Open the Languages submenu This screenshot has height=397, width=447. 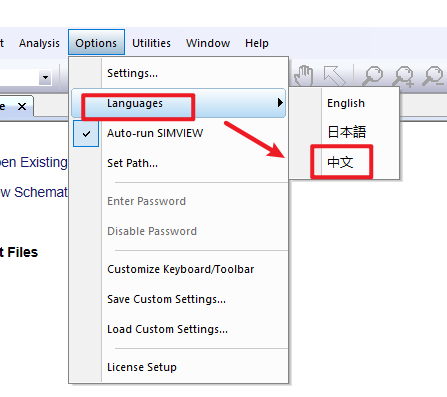click(x=179, y=103)
